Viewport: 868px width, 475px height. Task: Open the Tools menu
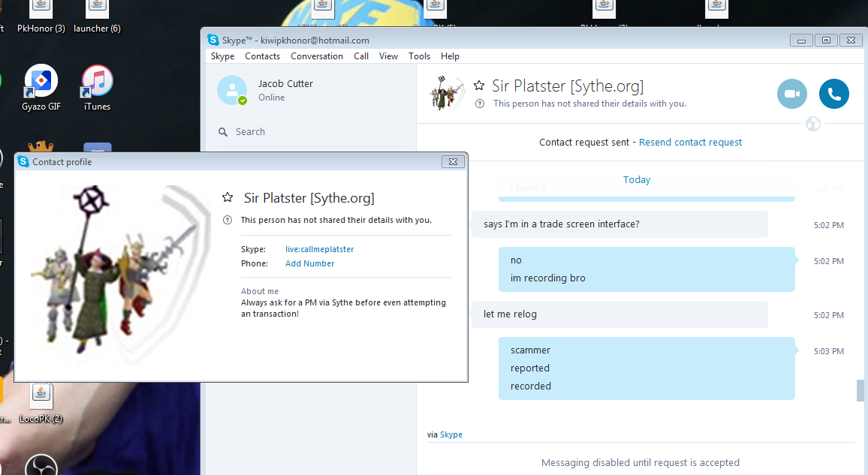(419, 56)
